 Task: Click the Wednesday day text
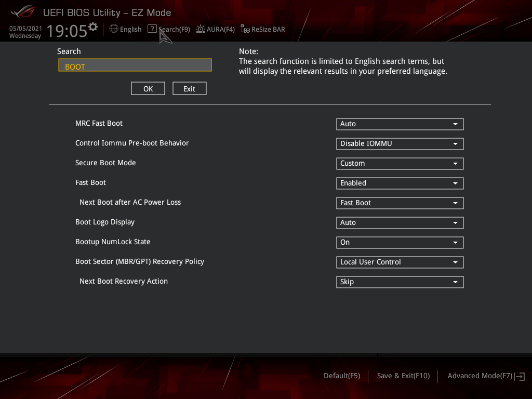25,36
